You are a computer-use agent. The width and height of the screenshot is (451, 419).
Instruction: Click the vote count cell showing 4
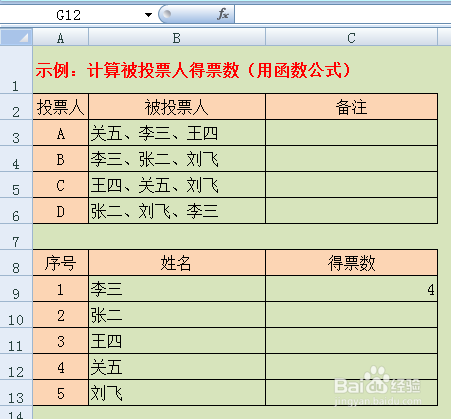[351, 289]
